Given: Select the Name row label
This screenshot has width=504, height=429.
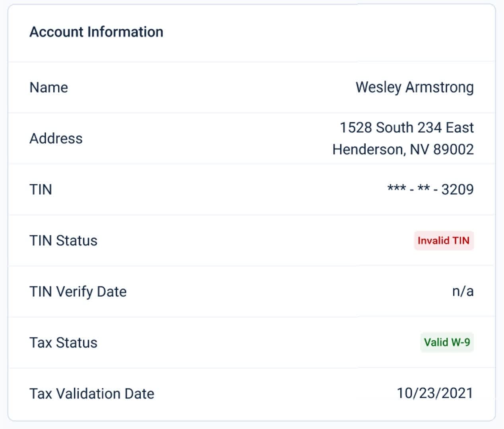Looking at the screenshot, I should click(49, 87).
